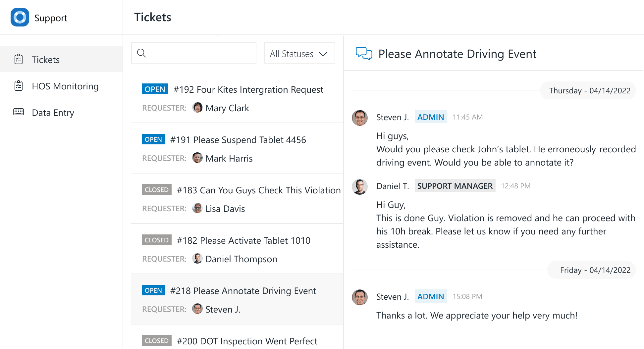Image resolution: width=644 pixels, height=349 pixels.
Task: Select the Tickets sidebar item
Action: pos(62,59)
